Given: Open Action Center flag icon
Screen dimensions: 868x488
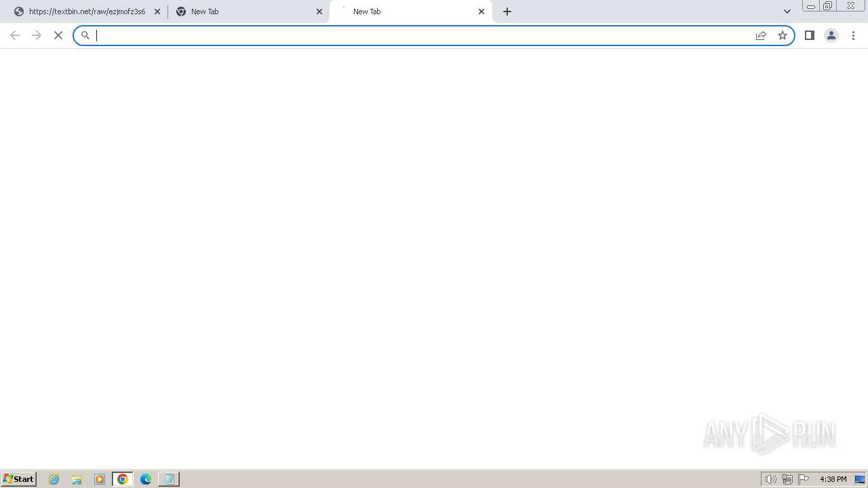Looking at the screenshot, I should (x=804, y=479).
